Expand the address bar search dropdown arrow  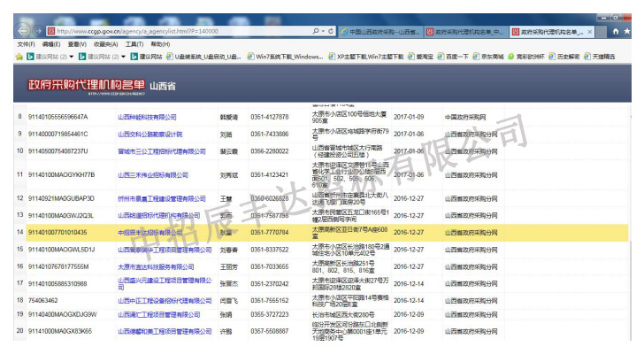323,31
